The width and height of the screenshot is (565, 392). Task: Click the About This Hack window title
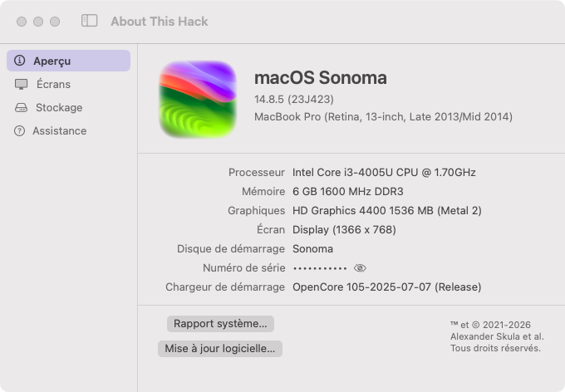coord(160,22)
